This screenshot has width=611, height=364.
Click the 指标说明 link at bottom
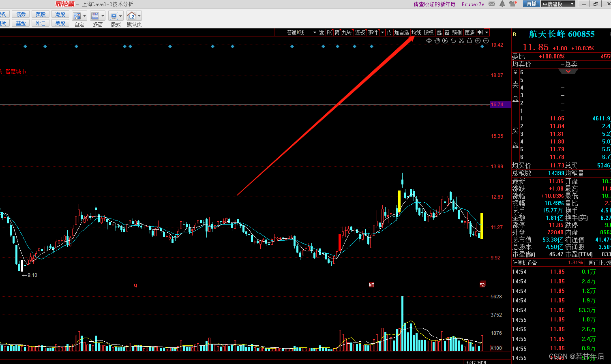pyautogui.click(x=476, y=362)
